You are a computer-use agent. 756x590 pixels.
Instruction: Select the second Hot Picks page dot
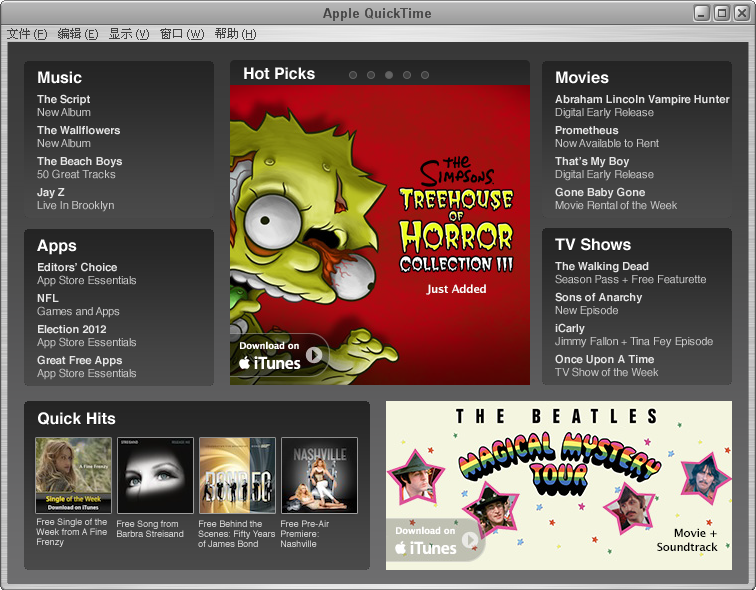click(x=371, y=75)
